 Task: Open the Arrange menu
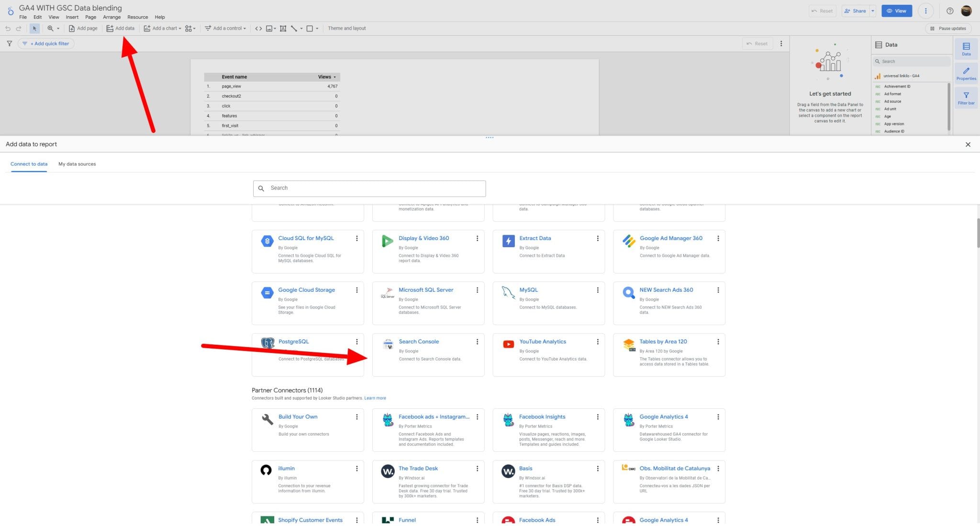click(111, 17)
